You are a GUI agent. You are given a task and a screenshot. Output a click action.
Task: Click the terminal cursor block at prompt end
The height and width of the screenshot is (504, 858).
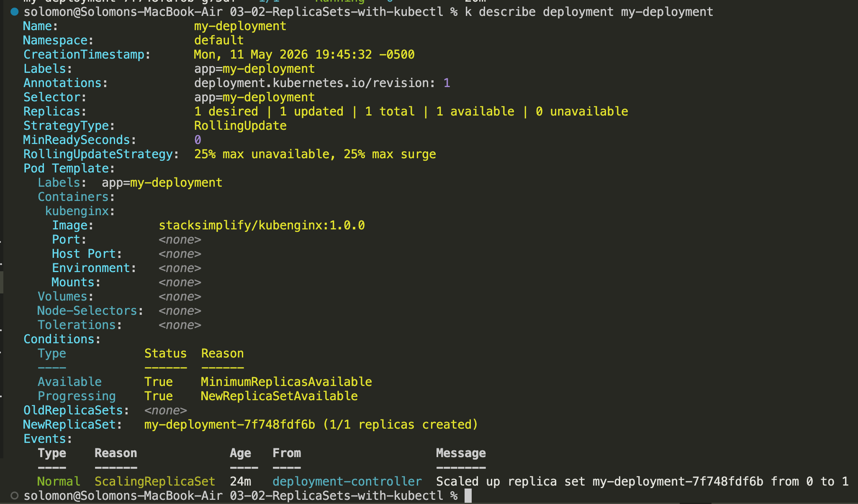pyautogui.click(x=468, y=496)
